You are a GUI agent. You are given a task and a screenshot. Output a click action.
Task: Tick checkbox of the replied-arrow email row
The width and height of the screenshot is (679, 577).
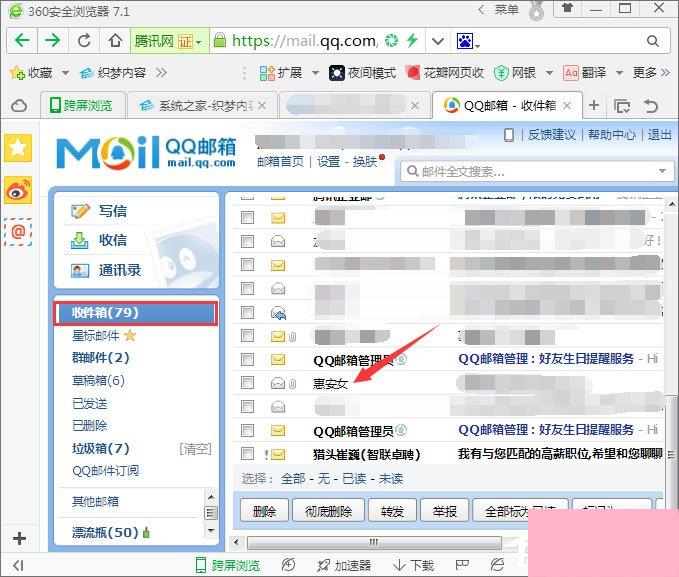click(x=247, y=312)
